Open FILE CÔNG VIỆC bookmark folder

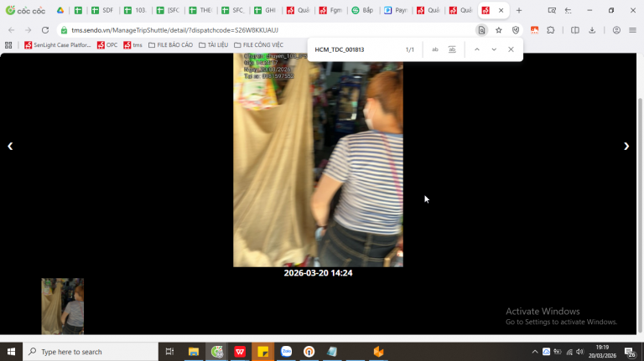[259, 45]
